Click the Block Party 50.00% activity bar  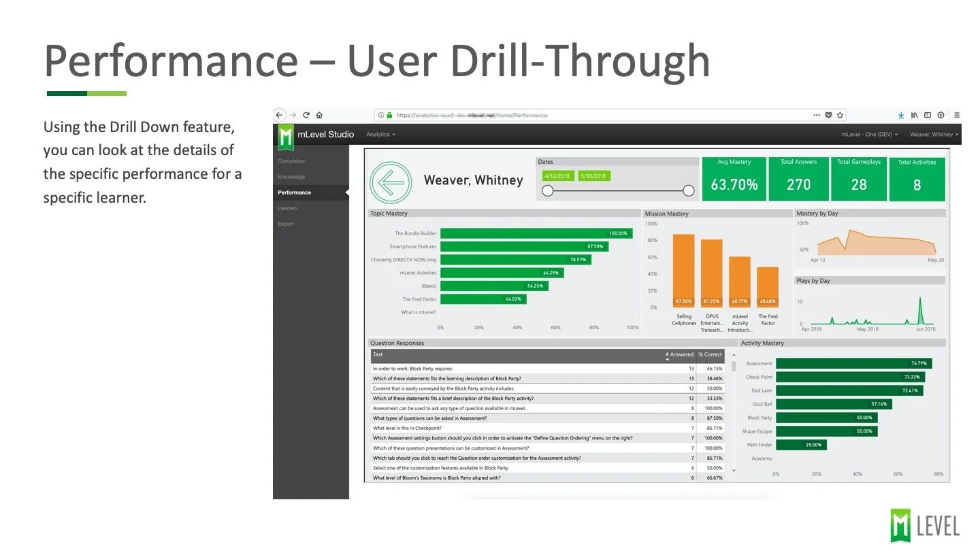click(x=826, y=418)
